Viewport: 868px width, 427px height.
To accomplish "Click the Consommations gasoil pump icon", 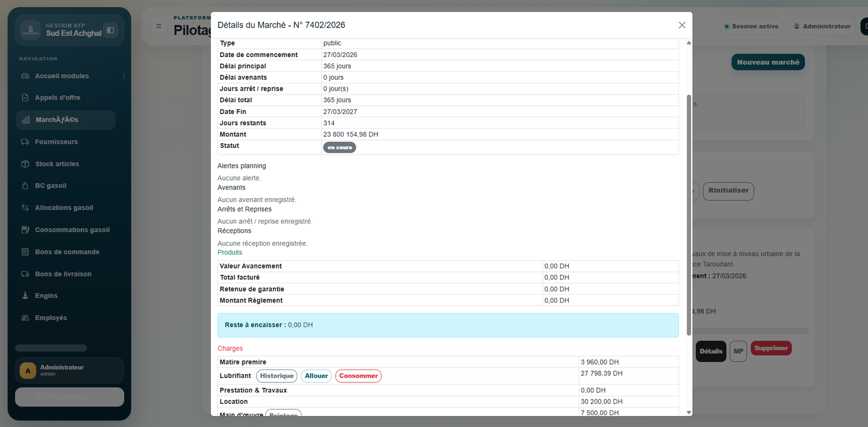I will (25, 230).
